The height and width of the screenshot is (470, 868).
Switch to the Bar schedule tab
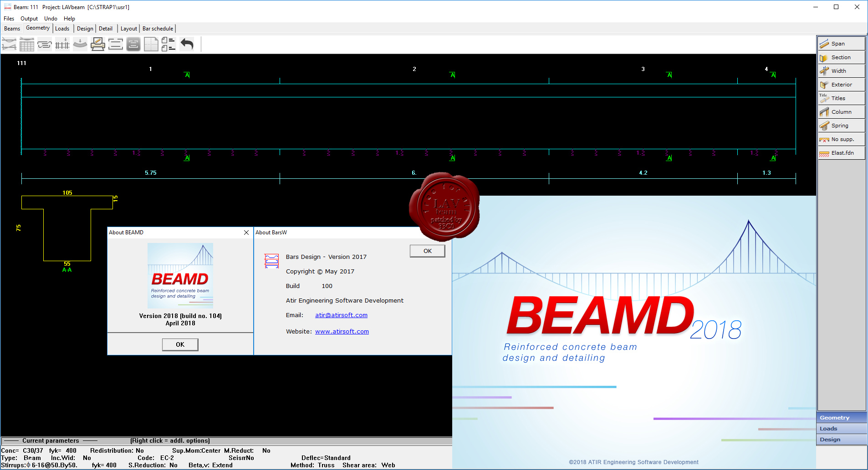pos(158,29)
